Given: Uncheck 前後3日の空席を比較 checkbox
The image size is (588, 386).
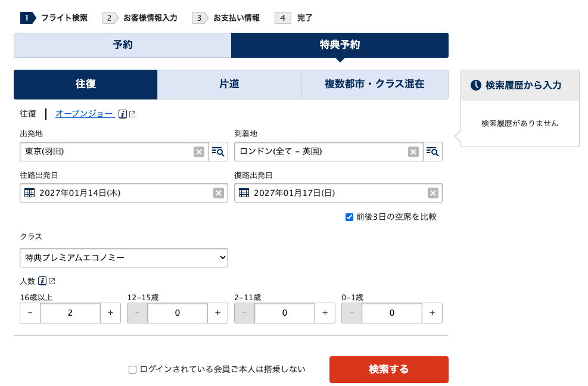Looking at the screenshot, I should coord(350,217).
